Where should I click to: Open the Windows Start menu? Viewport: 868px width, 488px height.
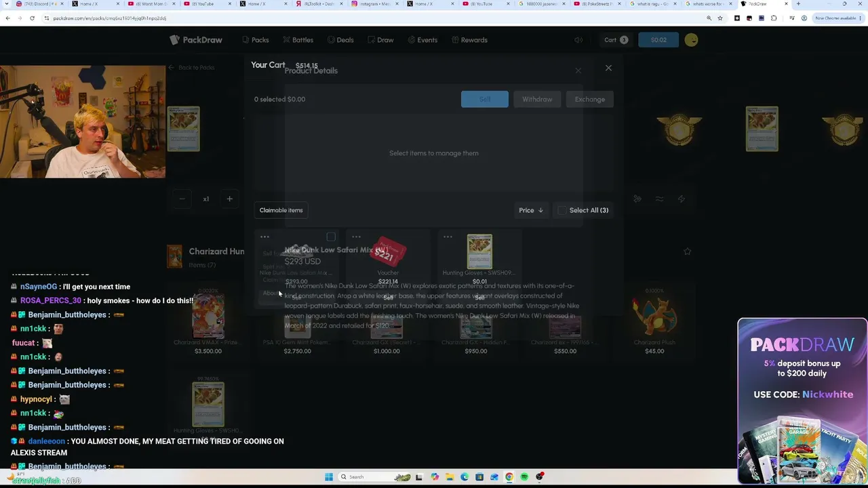coord(329,477)
